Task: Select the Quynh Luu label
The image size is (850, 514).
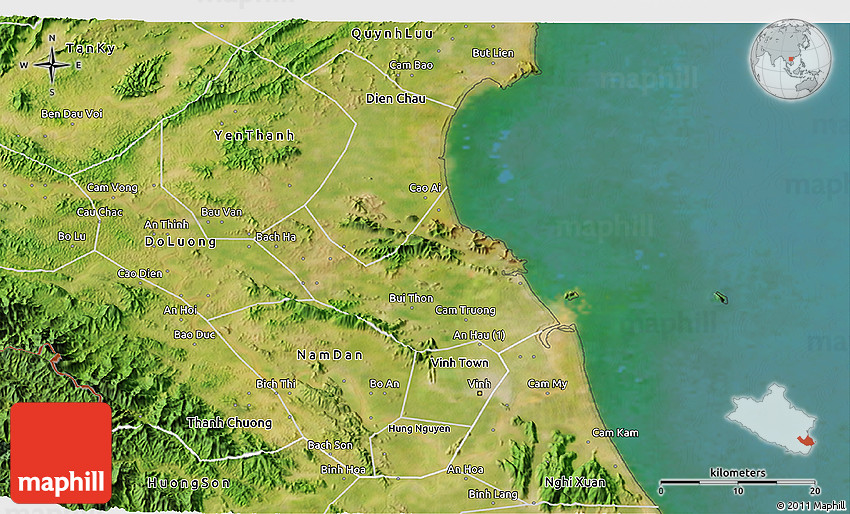Action: (392, 34)
